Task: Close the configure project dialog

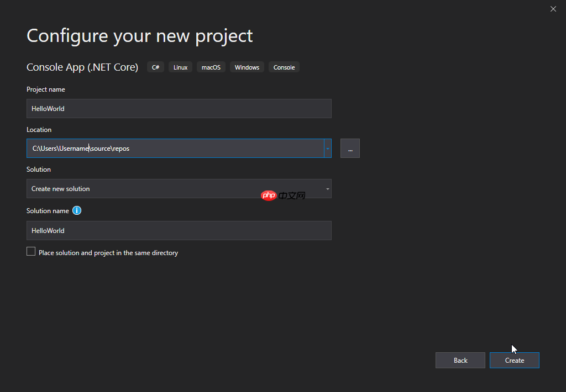Action: point(553,9)
